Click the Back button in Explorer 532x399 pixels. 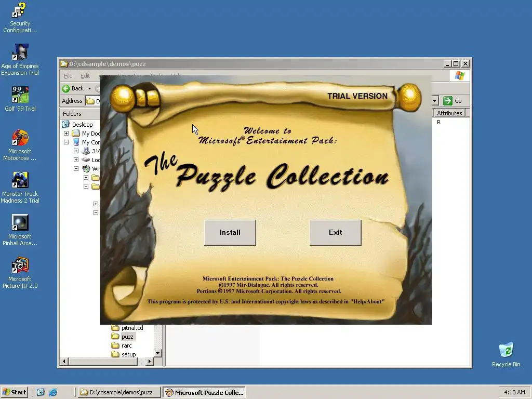pyautogui.click(x=73, y=88)
